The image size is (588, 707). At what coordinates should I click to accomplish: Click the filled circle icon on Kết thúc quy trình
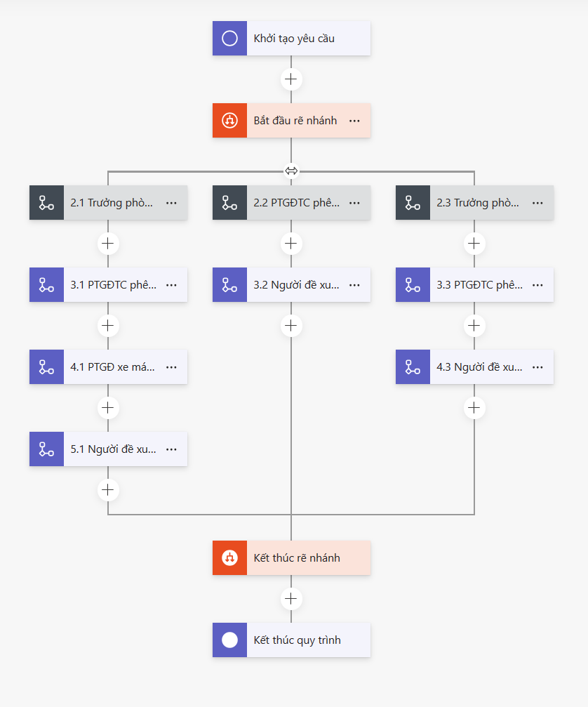click(x=229, y=640)
